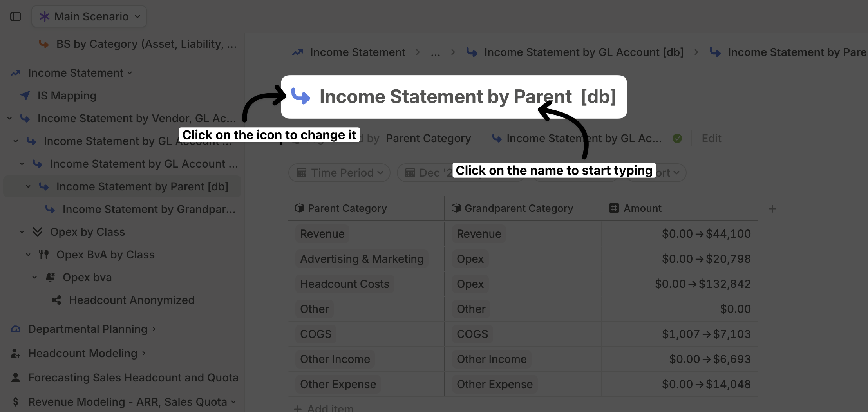Click the Opex by Class chevrons icon
This screenshot has width=868, height=412.
38,232
